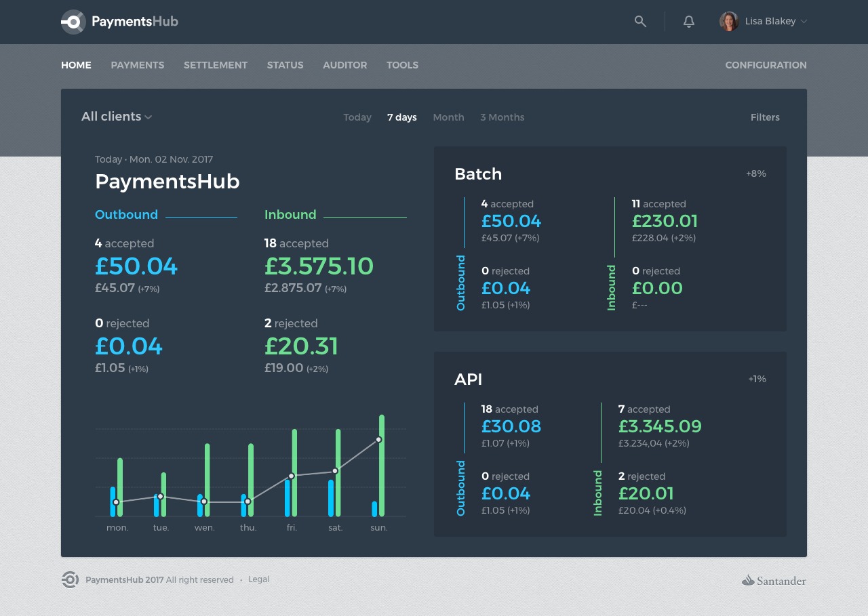The height and width of the screenshot is (616, 868).
Task: Open the Configuration page
Action: [766, 65]
